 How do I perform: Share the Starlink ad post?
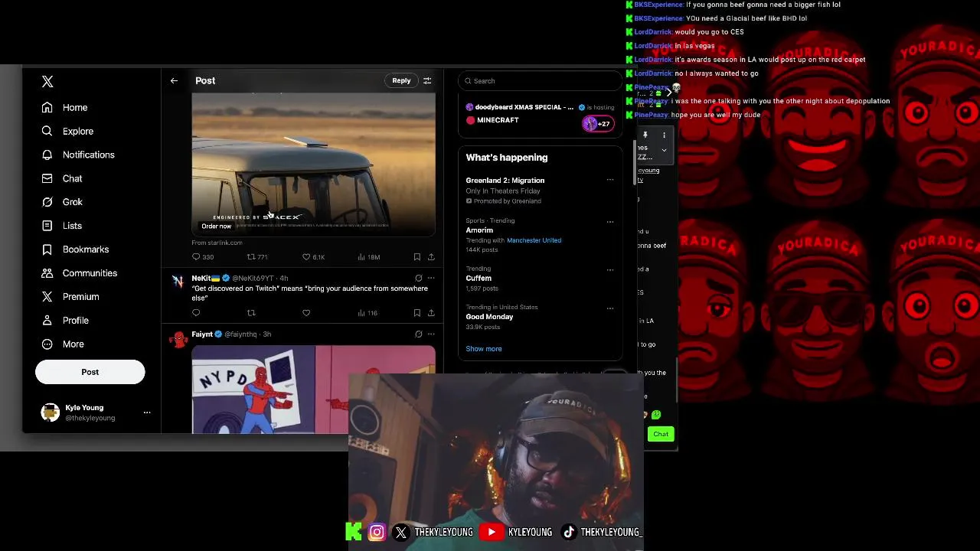point(431,257)
